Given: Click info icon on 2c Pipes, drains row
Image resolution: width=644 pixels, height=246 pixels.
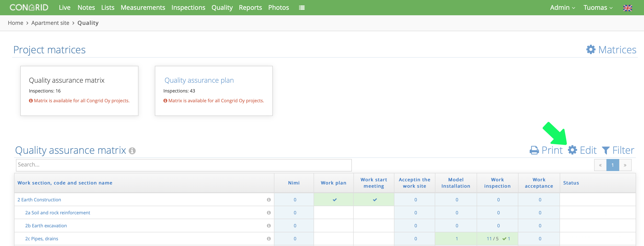Looking at the screenshot, I should 269,238.
